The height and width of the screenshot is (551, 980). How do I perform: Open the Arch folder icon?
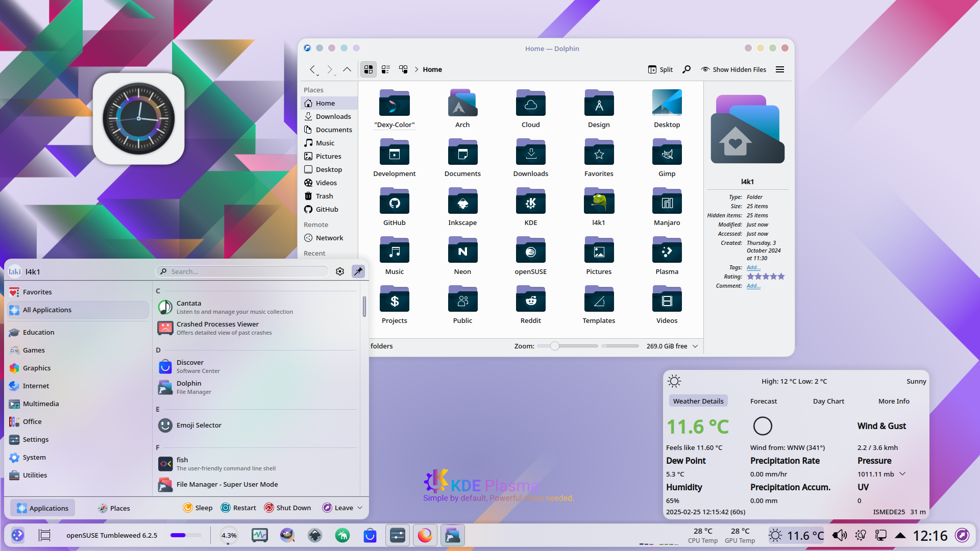[462, 104]
